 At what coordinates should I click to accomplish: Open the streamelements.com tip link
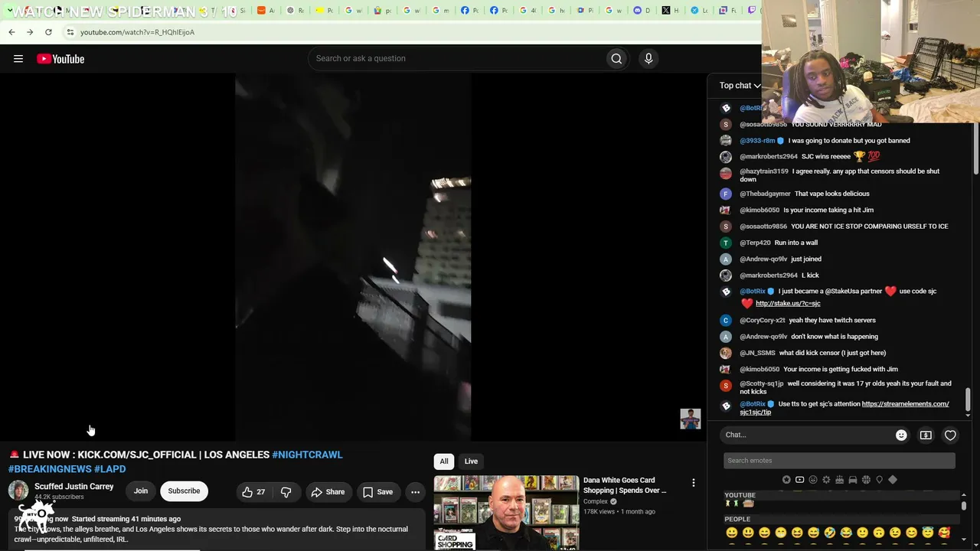click(x=905, y=404)
